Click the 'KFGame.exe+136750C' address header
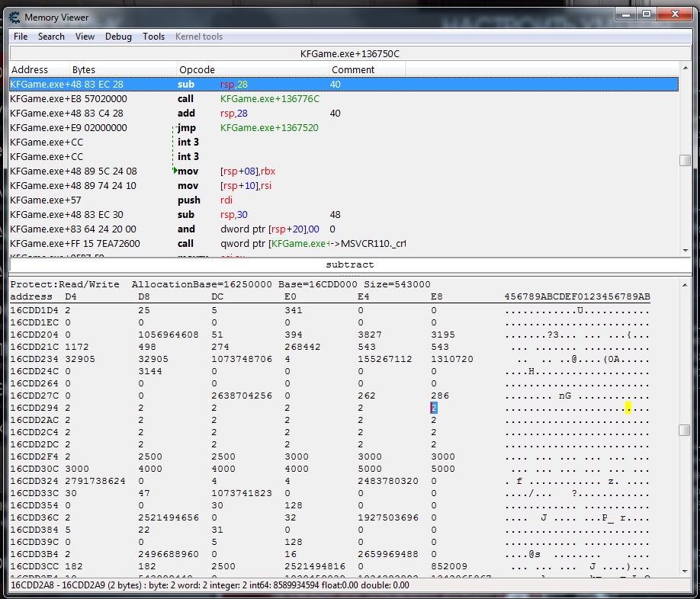Image resolution: width=700 pixels, height=599 pixels. coord(350,54)
